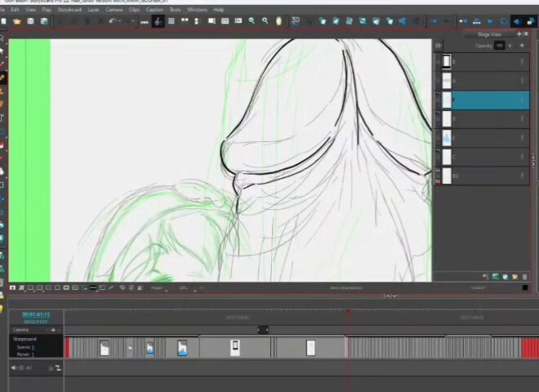Select the first storyboard panel thumbnail in the timeline
539x392 pixels.
[105, 348]
